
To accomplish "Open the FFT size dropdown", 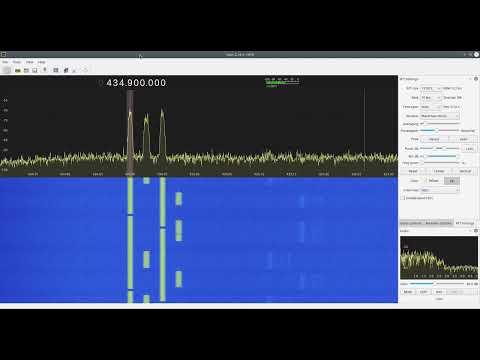I will (431, 88).
